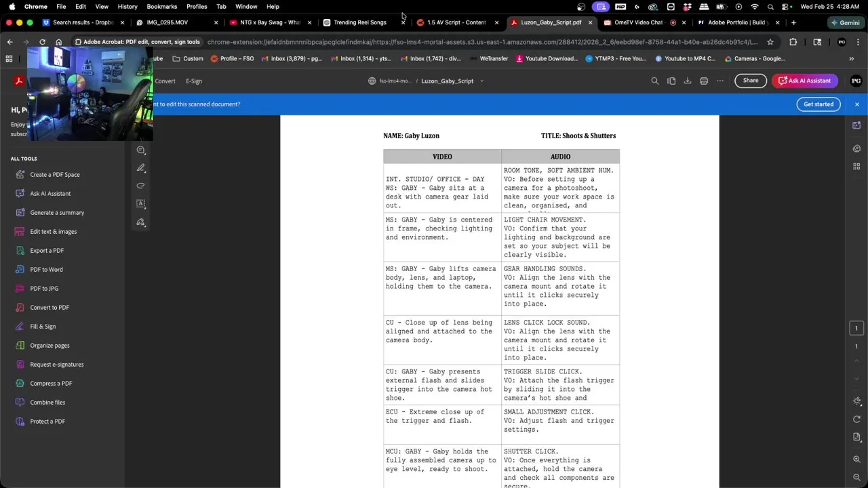Launch PDF to Word tool

point(46,269)
